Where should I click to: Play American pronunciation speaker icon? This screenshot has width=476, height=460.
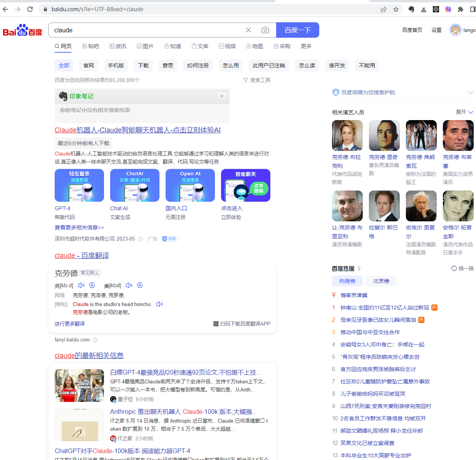pos(129,285)
